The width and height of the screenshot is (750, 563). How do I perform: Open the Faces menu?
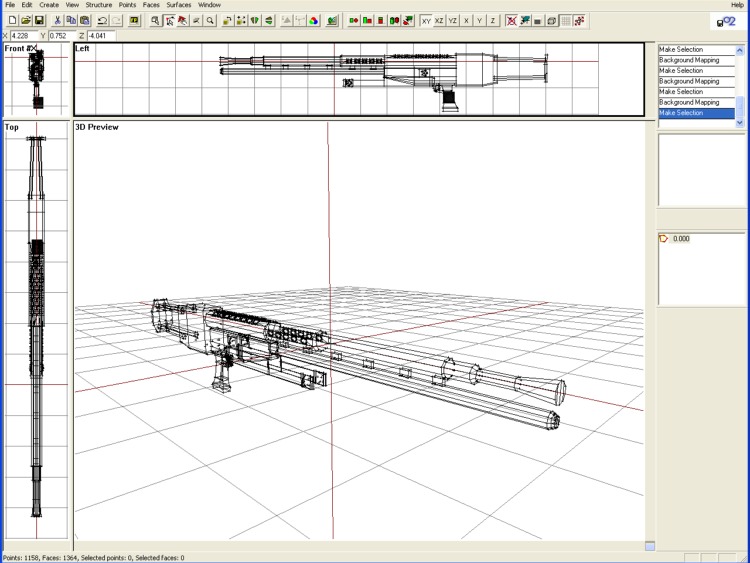click(151, 5)
